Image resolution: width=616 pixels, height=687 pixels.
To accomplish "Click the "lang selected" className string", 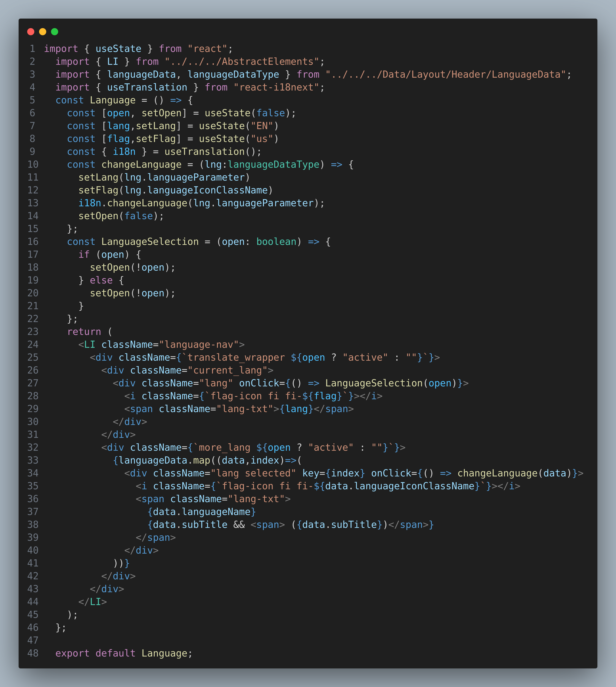I will click(253, 473).
